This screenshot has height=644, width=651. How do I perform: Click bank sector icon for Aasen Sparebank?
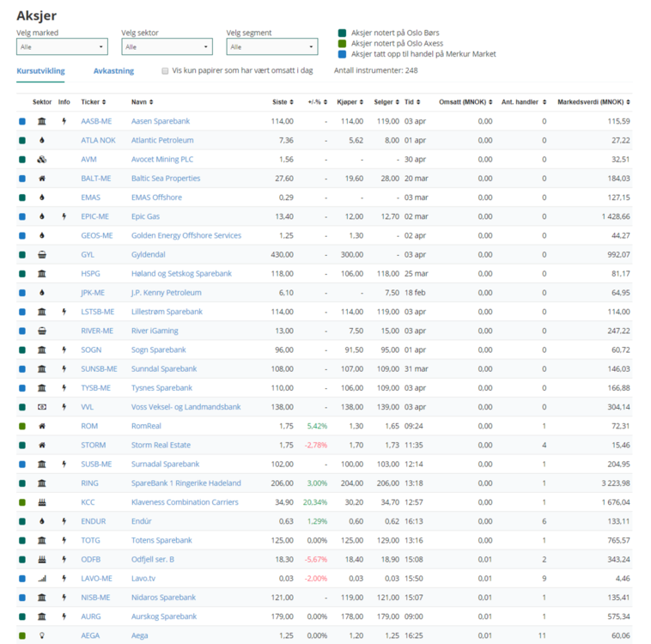(42, 121)
